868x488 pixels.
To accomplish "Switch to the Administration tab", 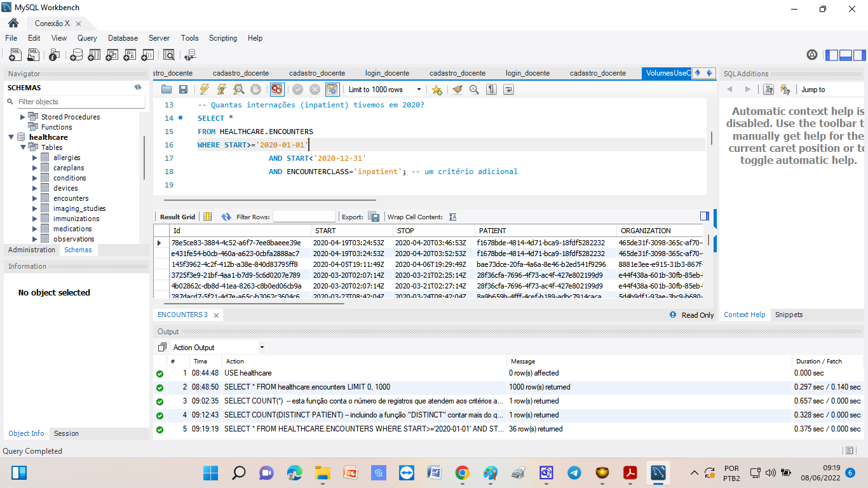I will coord(32,250).
